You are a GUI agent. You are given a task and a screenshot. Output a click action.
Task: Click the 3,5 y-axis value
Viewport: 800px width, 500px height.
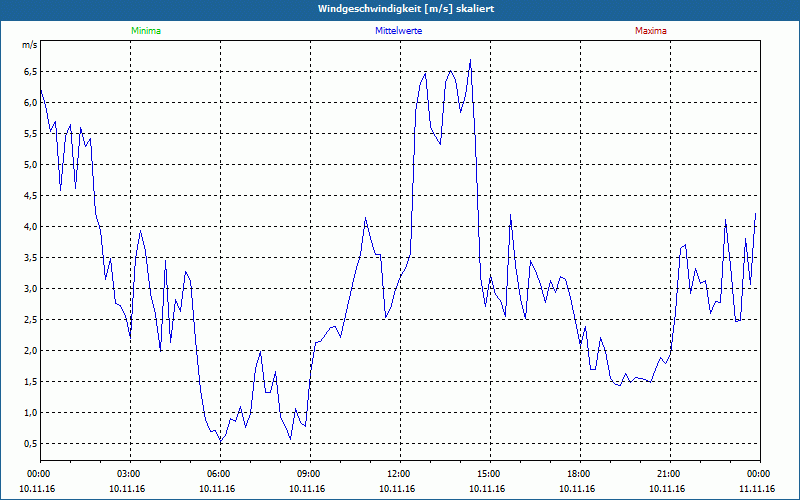click(x=31, y=258)
